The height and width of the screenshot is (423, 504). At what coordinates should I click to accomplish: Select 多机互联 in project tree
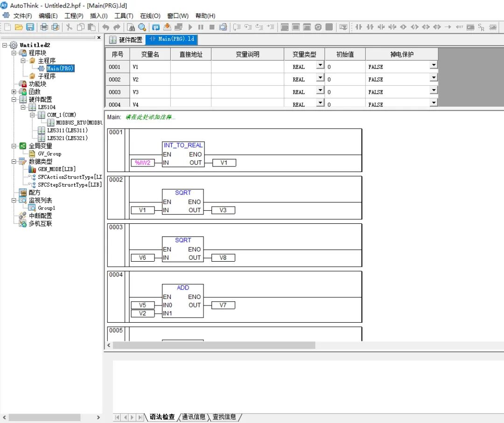pos(40,223)
